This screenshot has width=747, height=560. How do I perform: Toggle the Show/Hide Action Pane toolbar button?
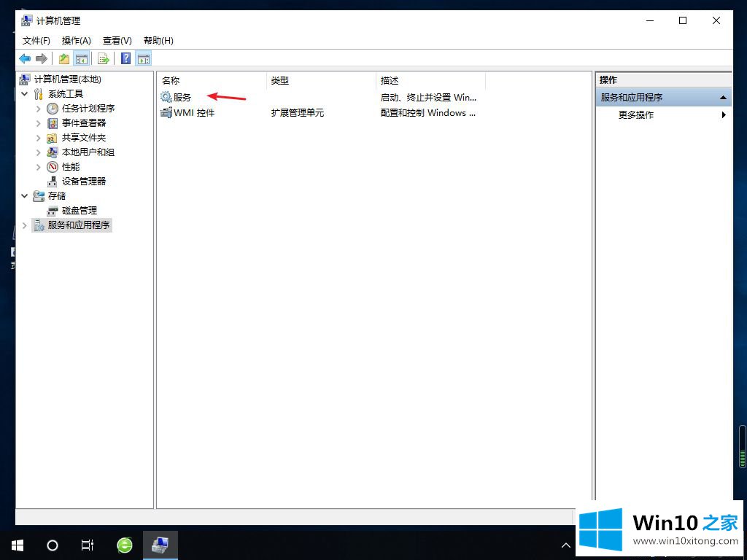(144, 58)
